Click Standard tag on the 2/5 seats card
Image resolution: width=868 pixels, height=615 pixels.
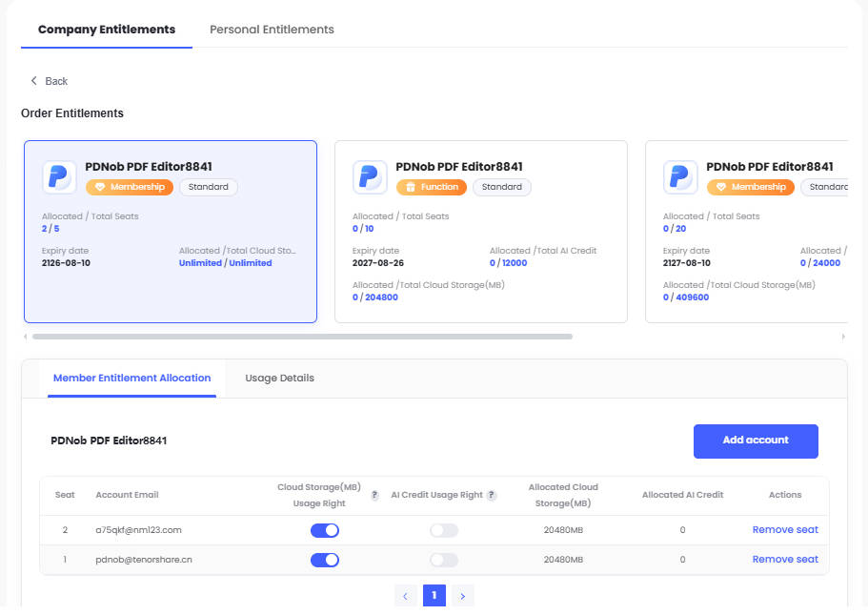[208, 187]
